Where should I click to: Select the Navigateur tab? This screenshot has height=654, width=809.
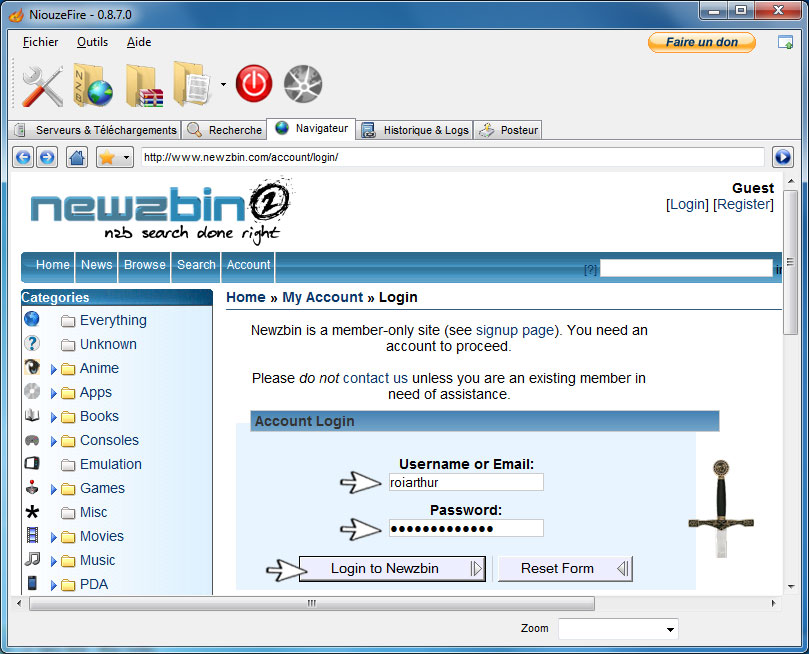(x=311, y=128)
